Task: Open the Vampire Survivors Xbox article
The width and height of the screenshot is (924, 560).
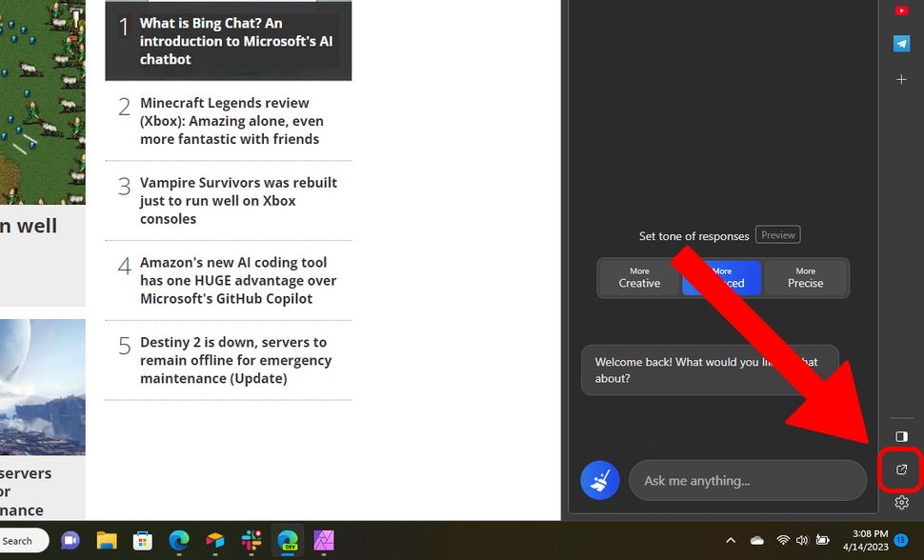Action: coord(238,200)
